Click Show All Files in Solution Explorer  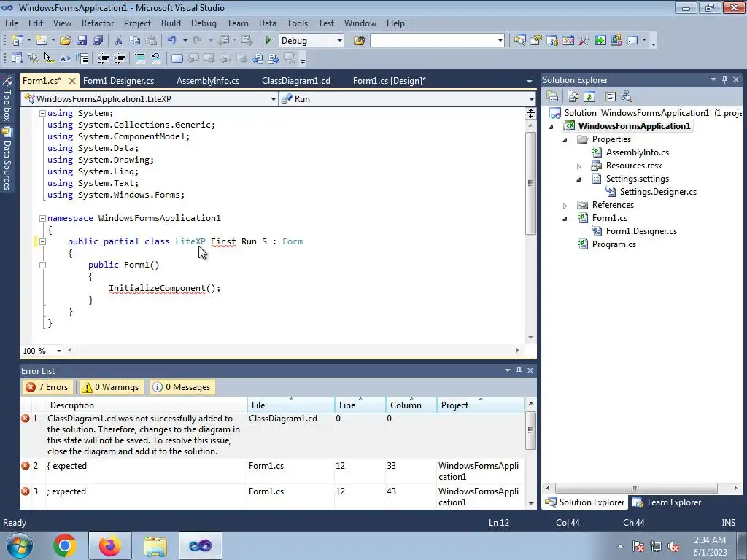coord(573,97)
